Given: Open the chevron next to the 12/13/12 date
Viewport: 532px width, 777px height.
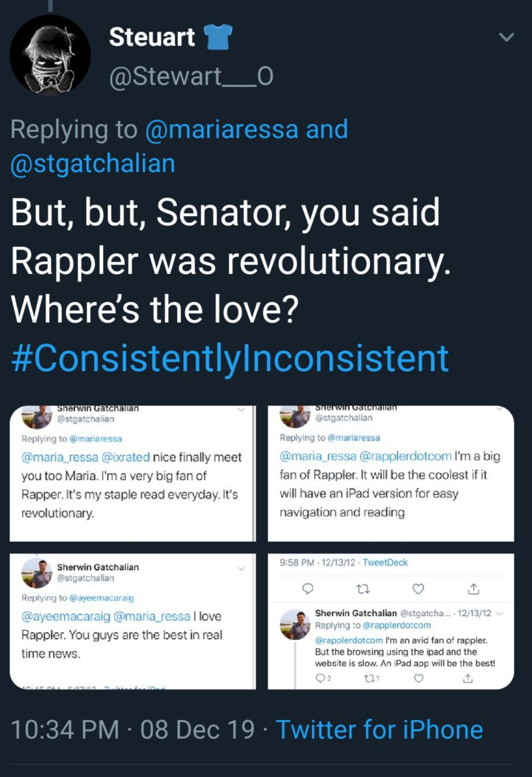Looking at the screenshot, I should [x=499, y=614].
